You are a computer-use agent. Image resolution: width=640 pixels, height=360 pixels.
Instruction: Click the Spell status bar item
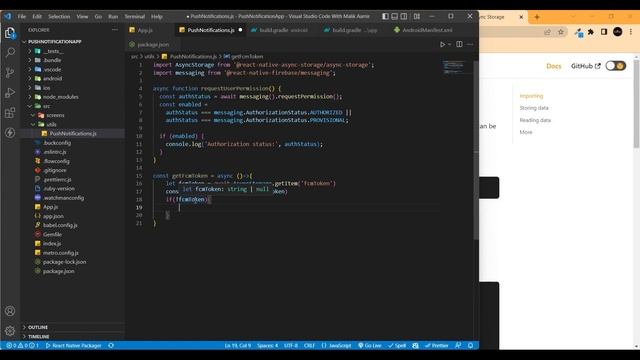[397, 346]
